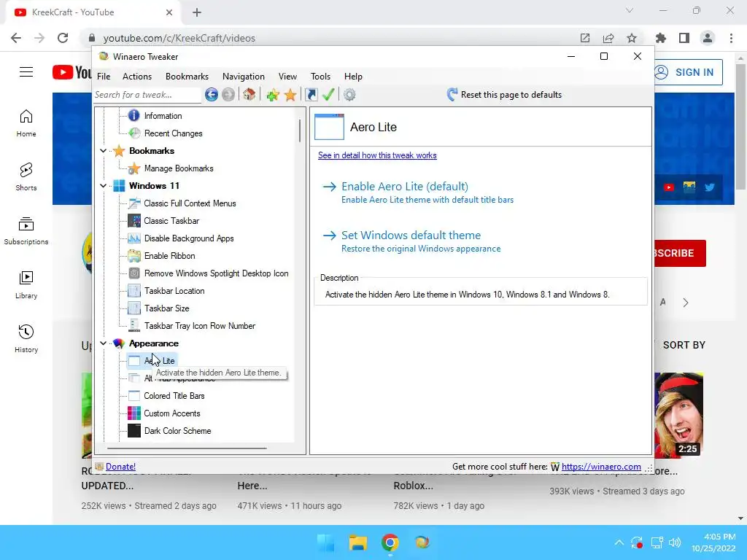Image resolution: width=747 pixels, height=560 pixels.
Task: Go to Winaero Tweaker home page icon
Action: click(249, 94)
